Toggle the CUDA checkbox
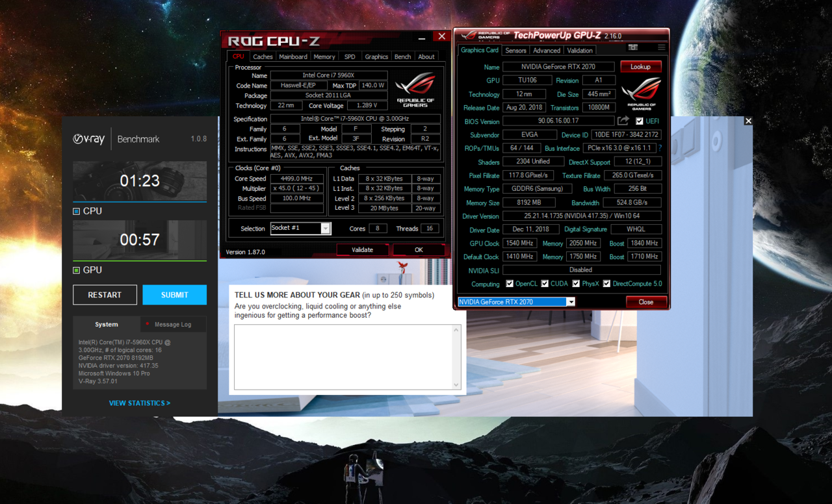The height and width of the screenshot is (504, 832). click(545, 284)
